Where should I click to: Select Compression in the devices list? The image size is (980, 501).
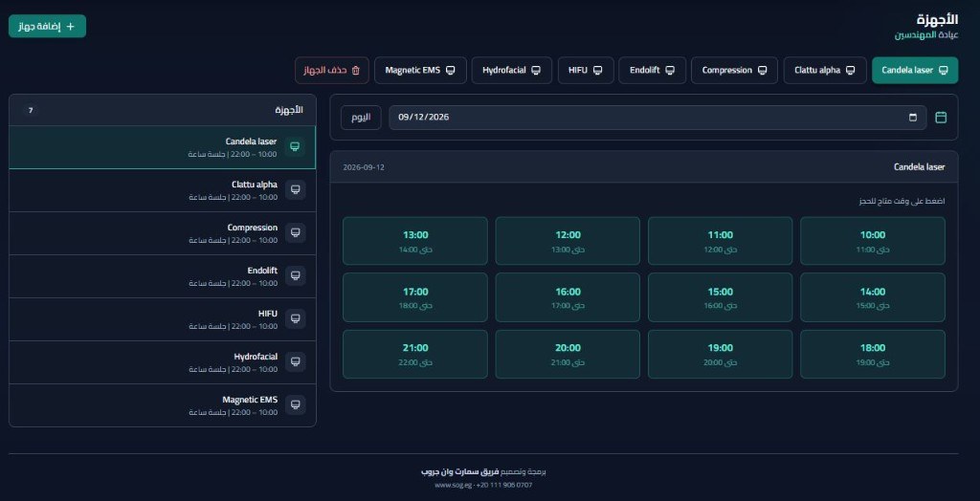pyautogui.click(x=163, y=233)
